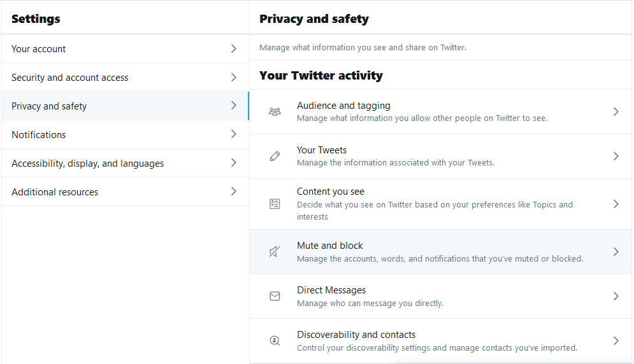Open the Direct Messages row chevron
This screenshot has width=634, height=364.
click(616, 296)
